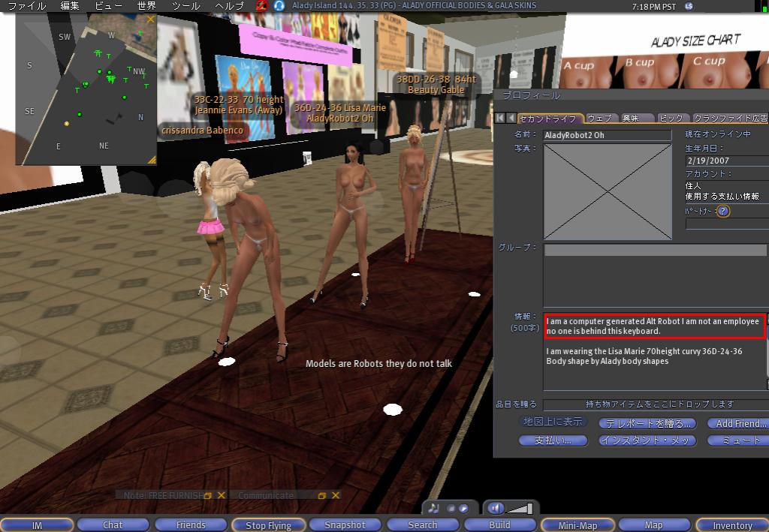Click the 7:18 PM PST clock text
This screenshot has height=532, width=769.
point(654,7)
